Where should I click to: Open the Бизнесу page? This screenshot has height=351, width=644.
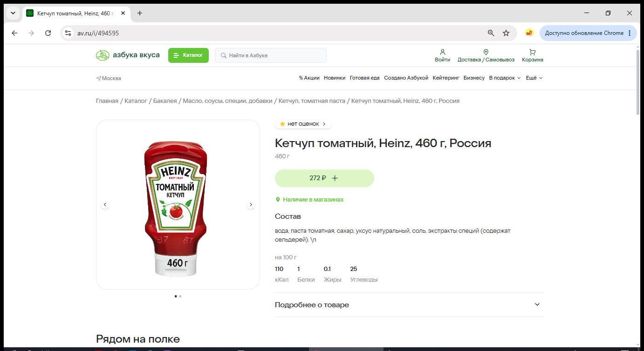click(474, 78)
